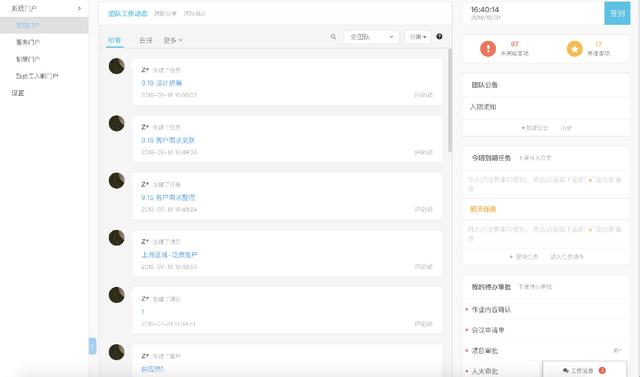Click the chat icon in 工作消息 bar
The image size is (640, 377).
point(566,370)
